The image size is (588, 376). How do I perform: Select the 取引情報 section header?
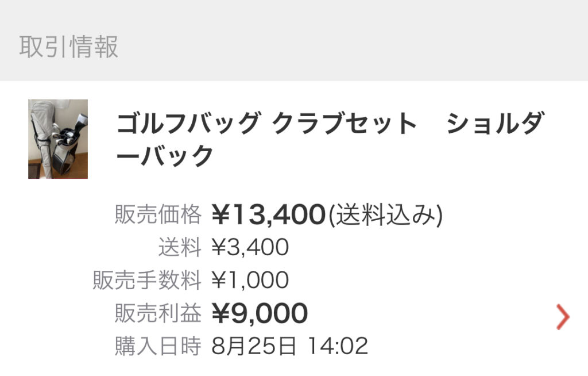coord(69,47)
